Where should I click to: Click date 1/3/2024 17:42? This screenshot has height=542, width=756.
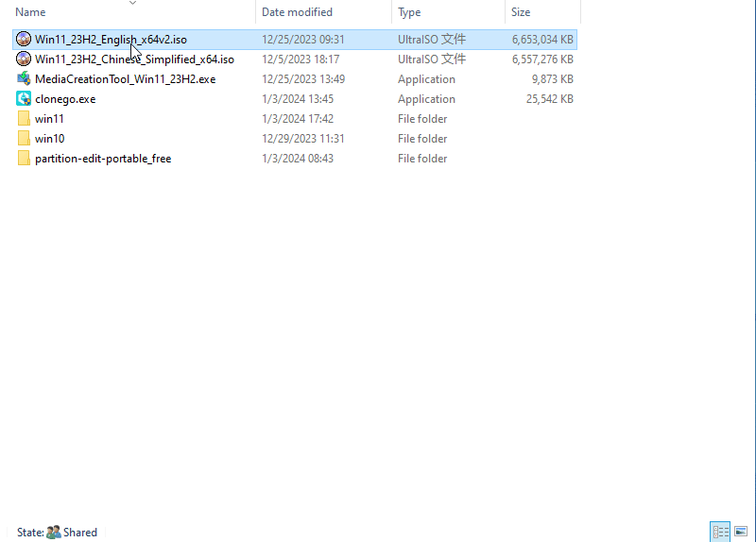(298, 119)
